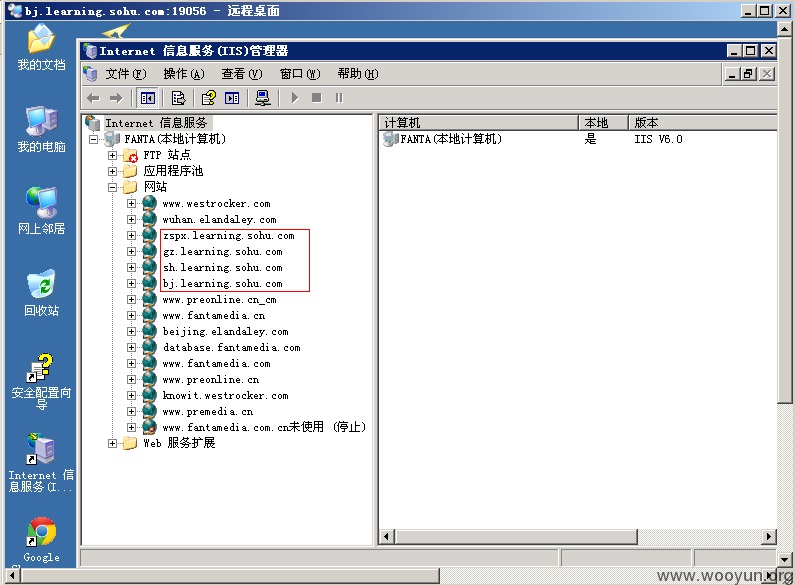This screenshot has height=585, width=795.
Task: Click the MMC icon left of 文件 menu
Action: tap(91, 74)
